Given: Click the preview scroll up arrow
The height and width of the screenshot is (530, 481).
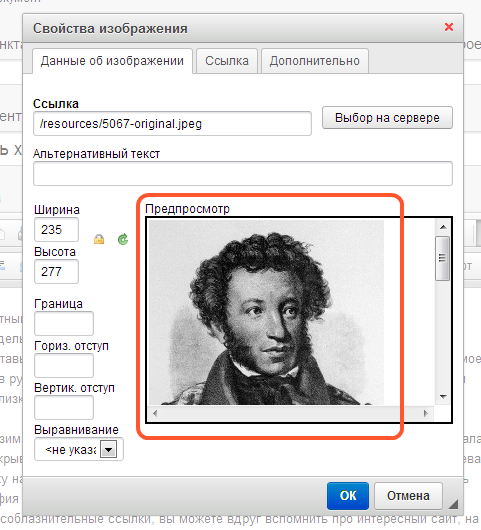Looking at the screenshot, I should coord(443,227).
